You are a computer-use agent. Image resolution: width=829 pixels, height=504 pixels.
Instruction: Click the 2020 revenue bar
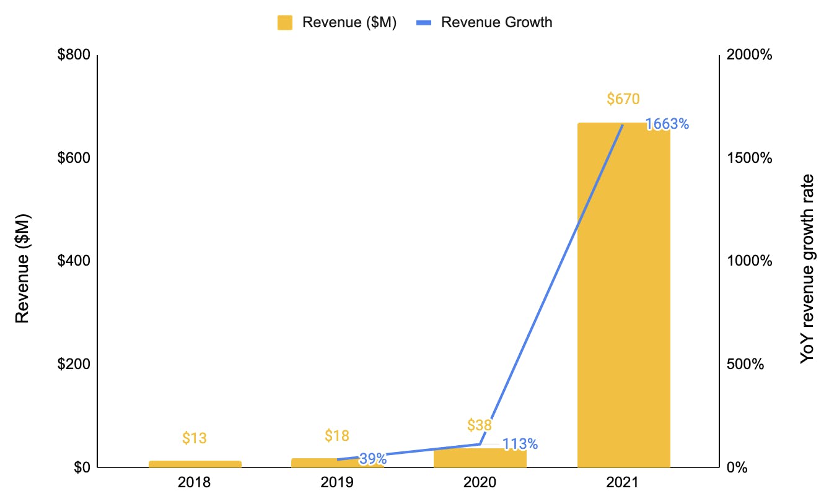click(x=480, y=458)
